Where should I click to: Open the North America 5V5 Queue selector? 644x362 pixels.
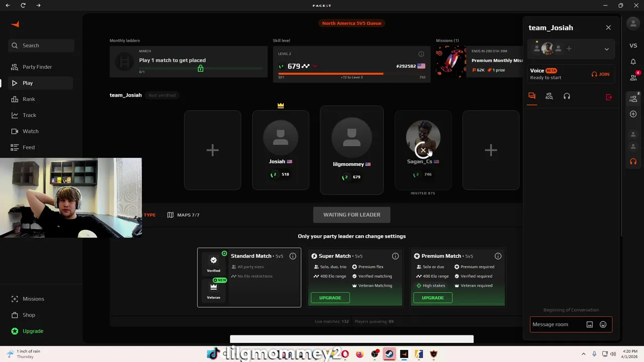[x=352, y=23]
